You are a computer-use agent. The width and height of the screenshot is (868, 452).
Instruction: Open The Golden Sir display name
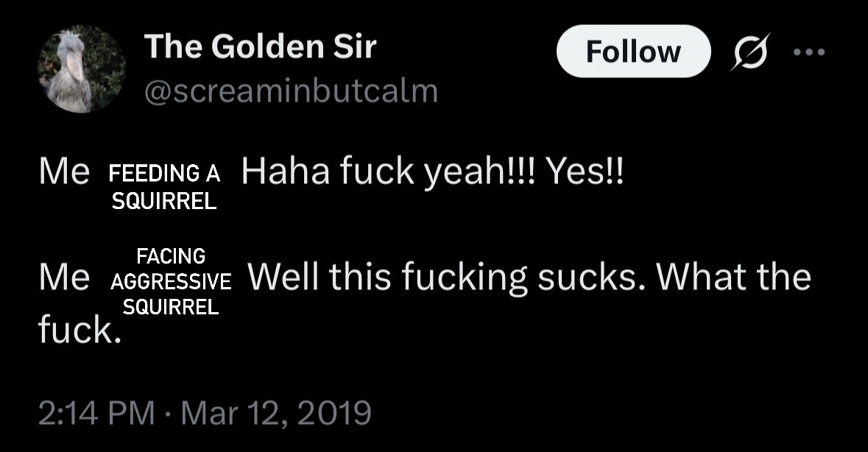coord(260,47)
